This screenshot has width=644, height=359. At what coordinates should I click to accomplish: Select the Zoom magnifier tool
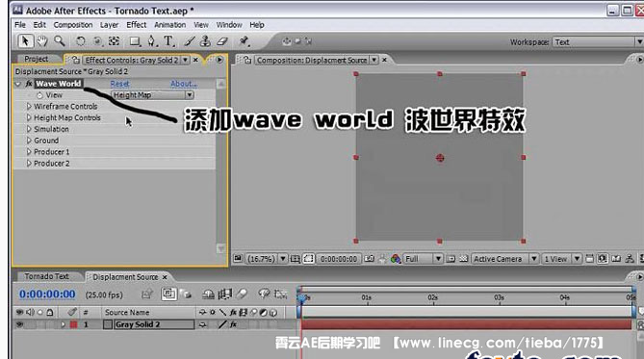tap(60, 41)
